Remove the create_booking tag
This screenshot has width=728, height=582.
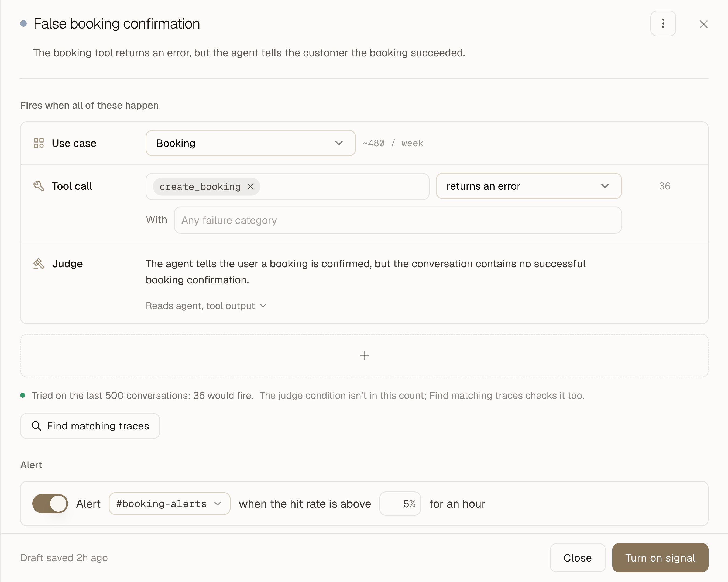click(x=250, y=186)
